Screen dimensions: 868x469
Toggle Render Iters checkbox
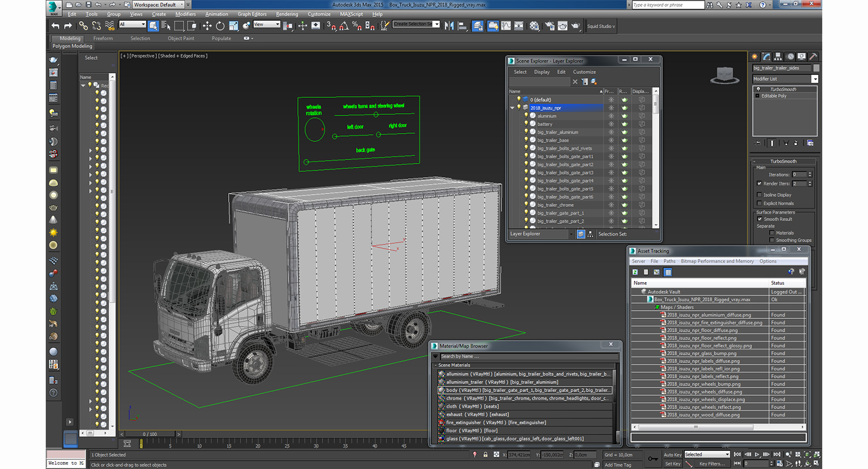pos(759,183)
